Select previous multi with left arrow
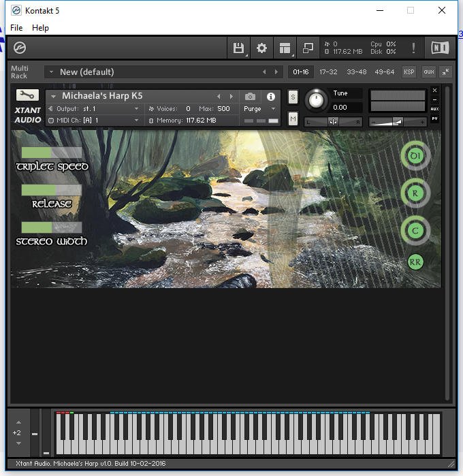This screenshot has width=463, height=476. (264, 72)
